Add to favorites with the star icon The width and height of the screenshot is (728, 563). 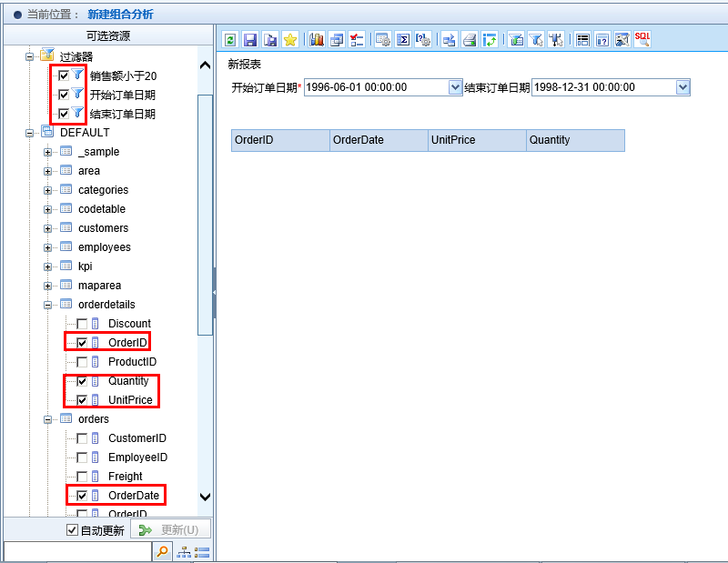click(290, 40)
